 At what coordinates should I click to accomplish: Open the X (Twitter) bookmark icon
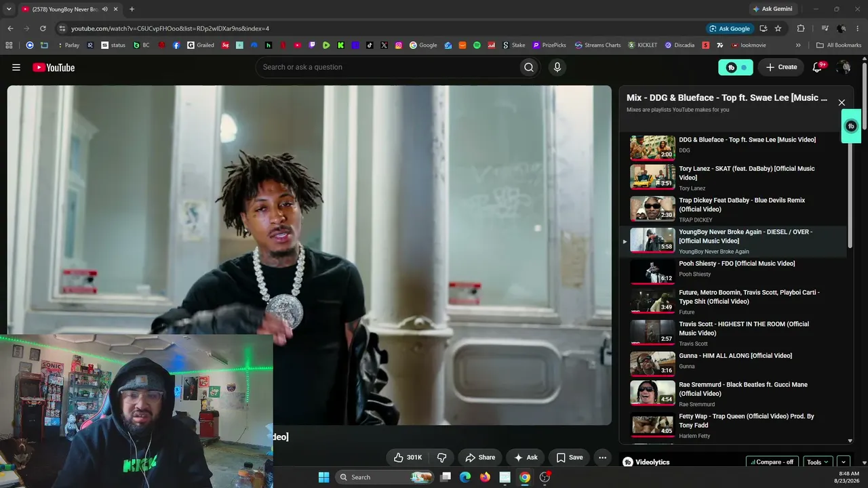pyautogui.click(x=384, y=45)
